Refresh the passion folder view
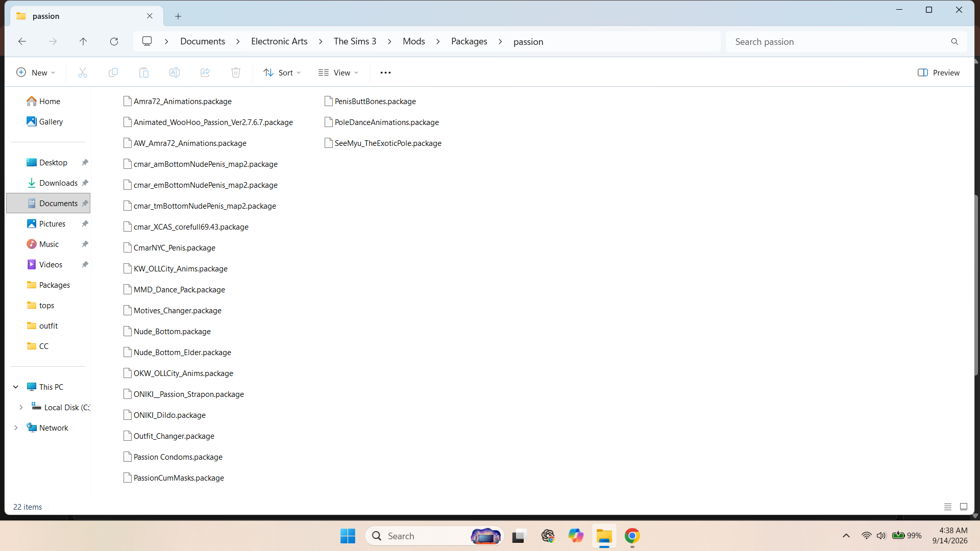 point(114,41)
